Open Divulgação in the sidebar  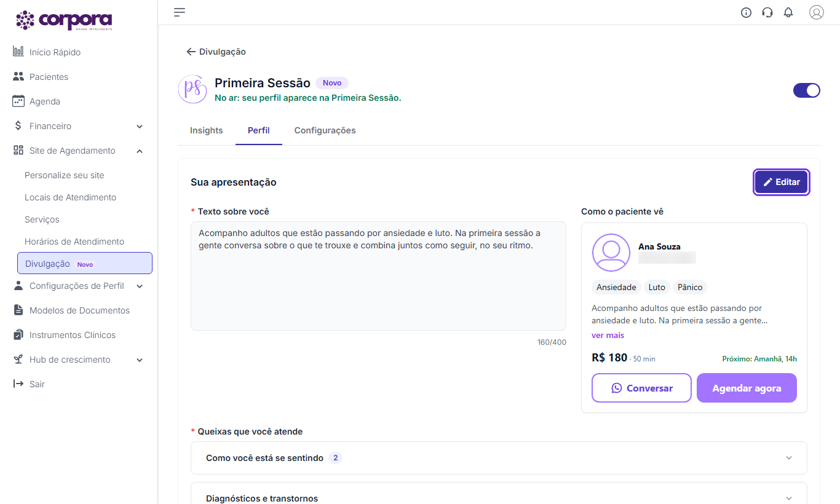pyautogui.click(x=85, y=263)
